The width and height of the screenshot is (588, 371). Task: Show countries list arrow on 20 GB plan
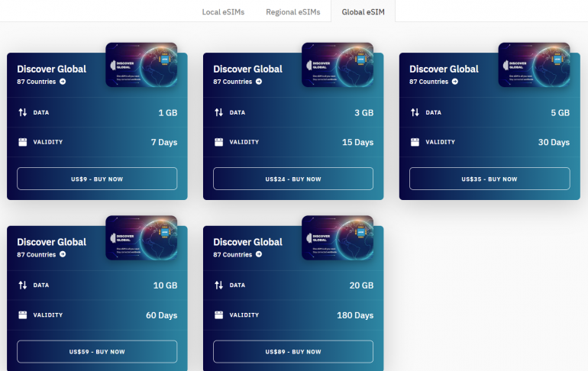coord(259,254)
